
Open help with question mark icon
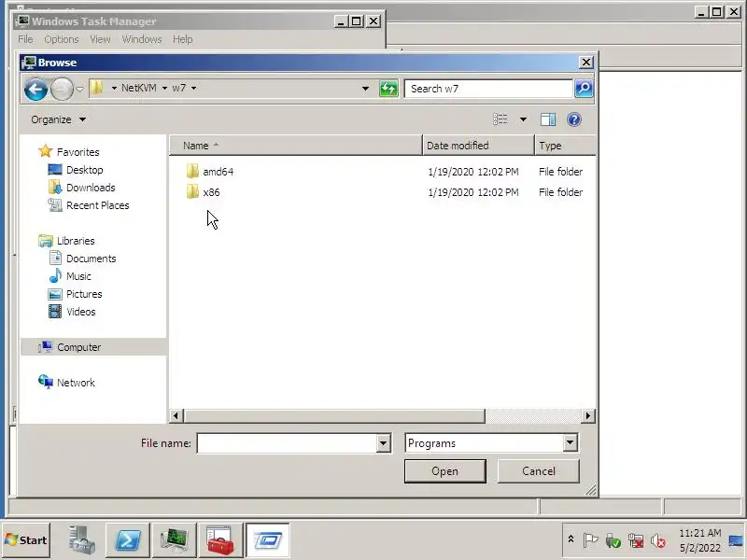574,119
